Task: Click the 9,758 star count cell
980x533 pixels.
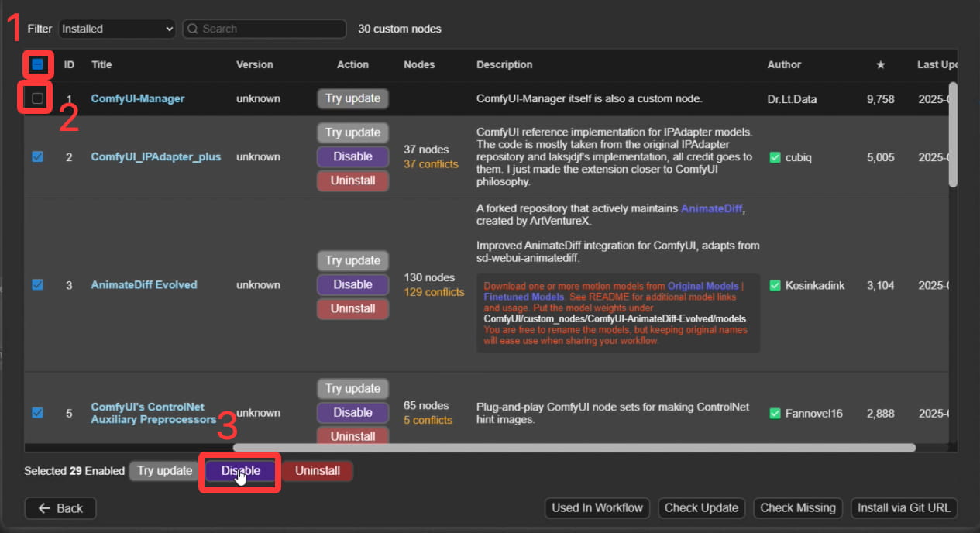Action: click(x=881, y=99)
